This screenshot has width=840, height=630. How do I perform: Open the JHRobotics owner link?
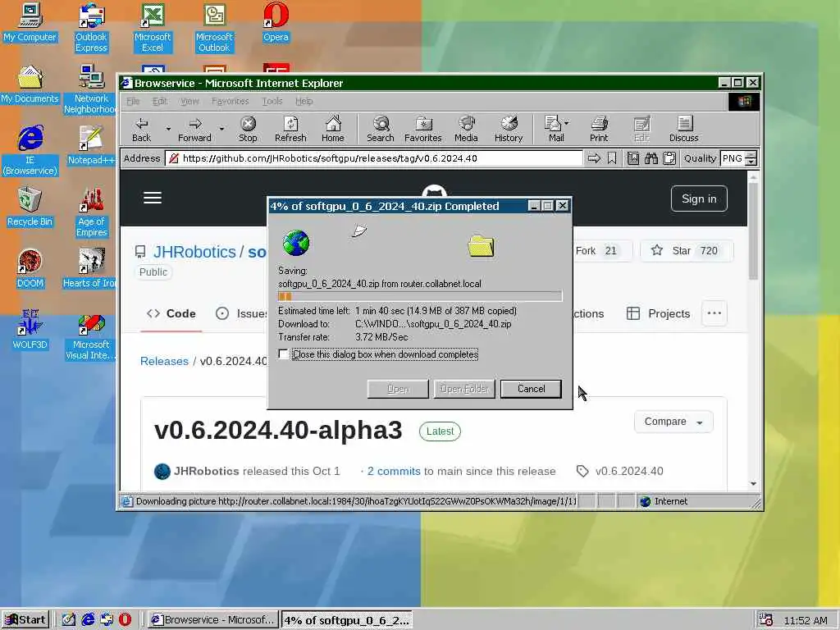point(194,252)
